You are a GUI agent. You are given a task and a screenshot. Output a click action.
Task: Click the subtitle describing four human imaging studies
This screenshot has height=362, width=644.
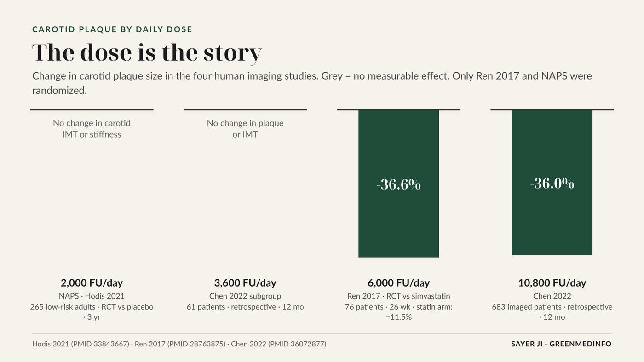312,83
